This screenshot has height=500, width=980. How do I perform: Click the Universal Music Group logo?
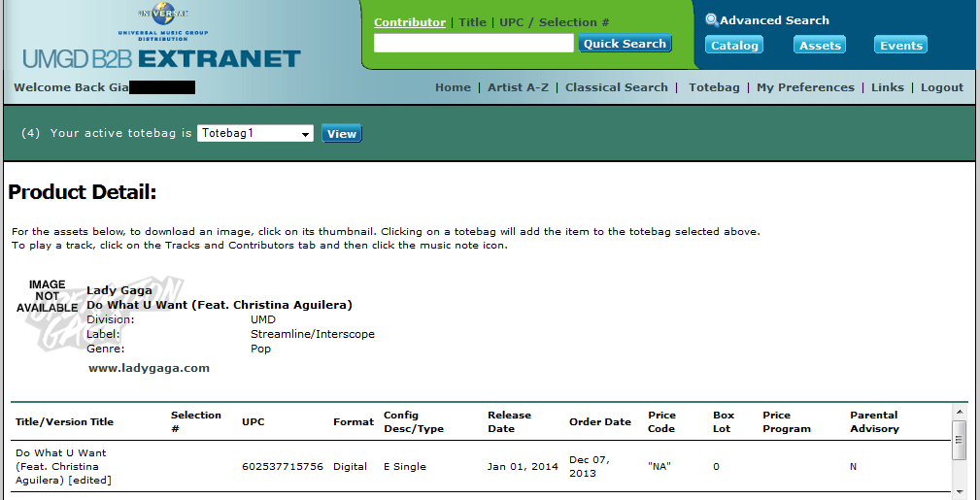162,21
